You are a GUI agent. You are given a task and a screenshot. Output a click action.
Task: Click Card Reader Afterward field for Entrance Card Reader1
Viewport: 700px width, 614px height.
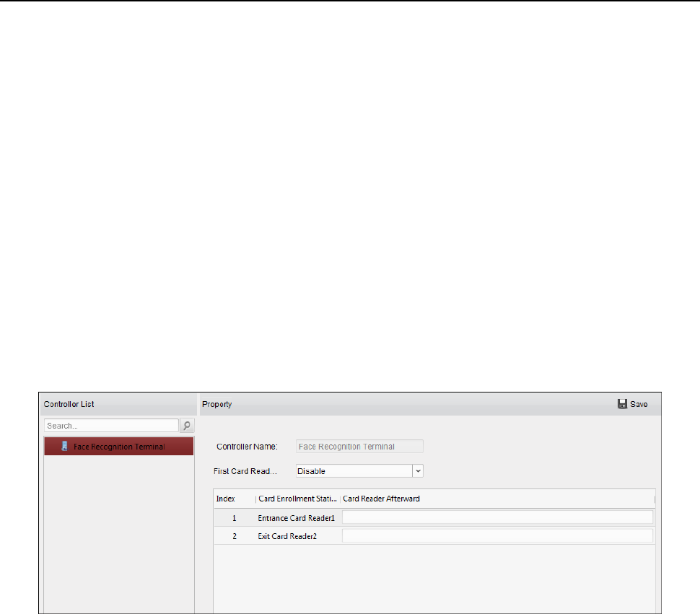[497, 517]
